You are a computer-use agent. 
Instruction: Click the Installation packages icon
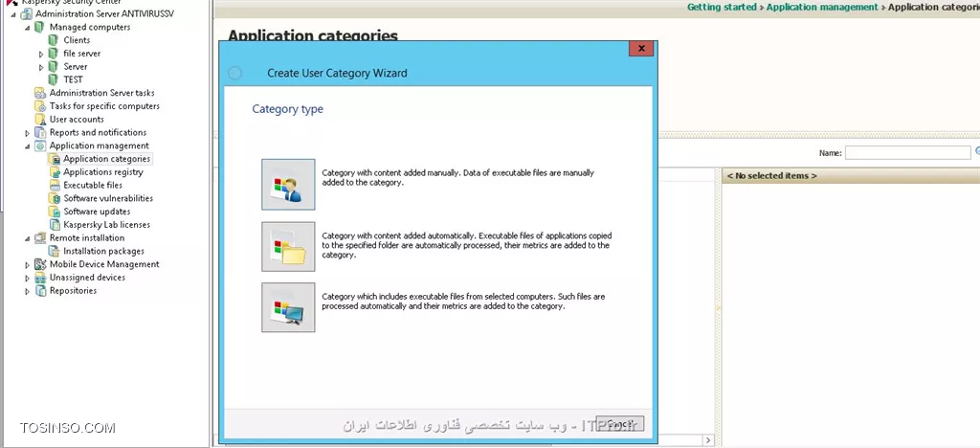(54, 251)
